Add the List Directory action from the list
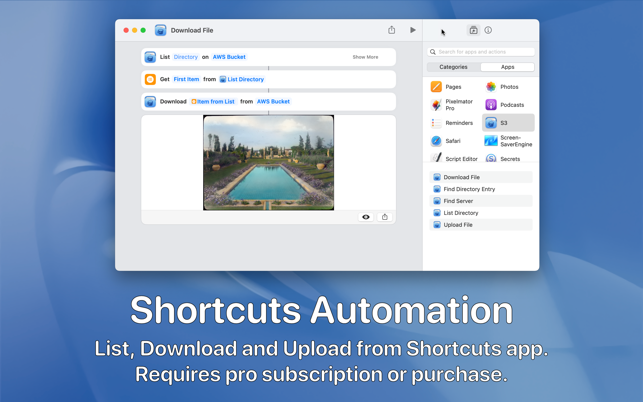 481,213
